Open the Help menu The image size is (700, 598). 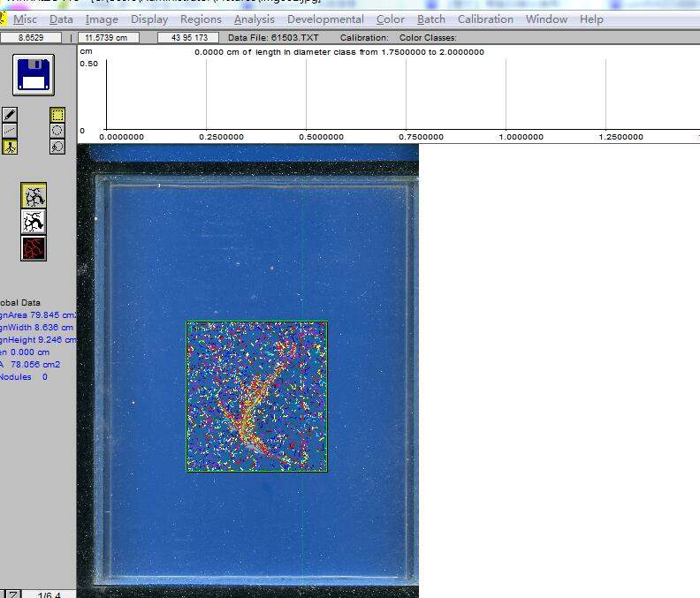[591, 19]
